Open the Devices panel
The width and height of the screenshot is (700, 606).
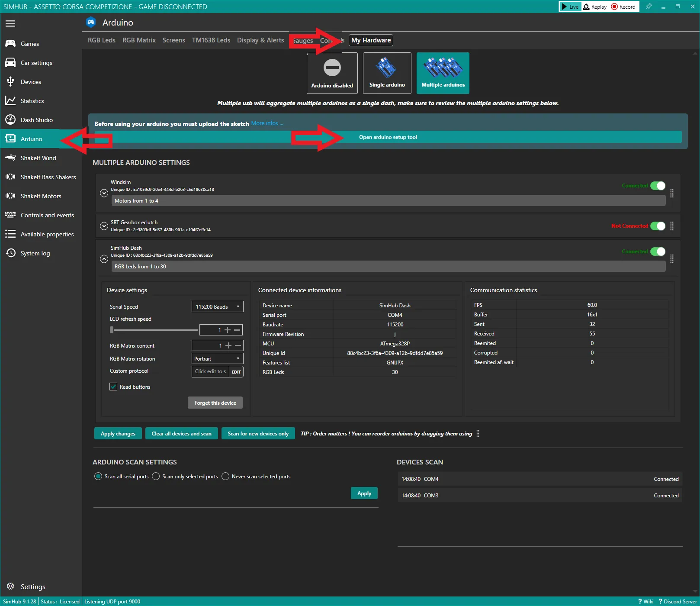pos(31,81)
